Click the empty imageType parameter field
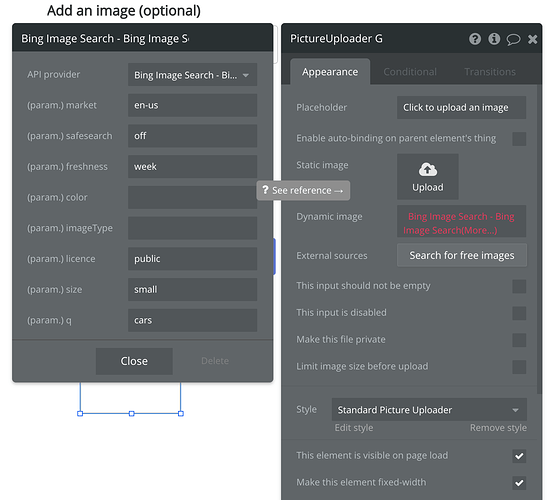557x500 pixels. 193,228
